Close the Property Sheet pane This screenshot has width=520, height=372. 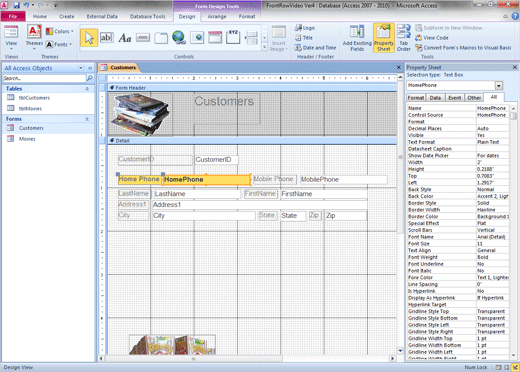pos(515,67)
